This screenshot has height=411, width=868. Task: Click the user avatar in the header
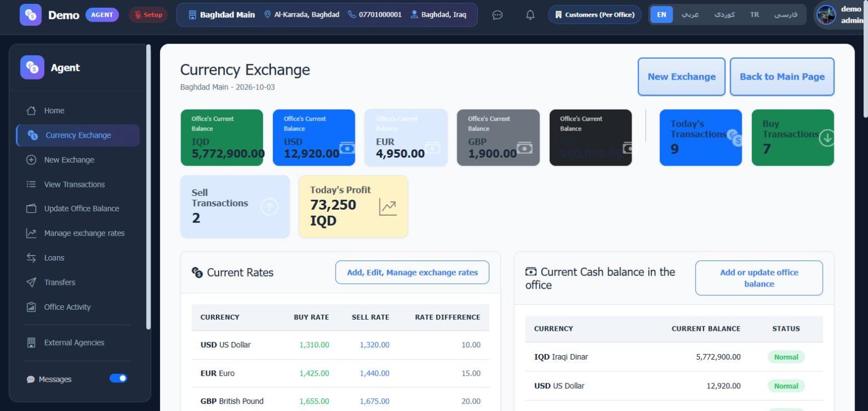pos(826,15)
